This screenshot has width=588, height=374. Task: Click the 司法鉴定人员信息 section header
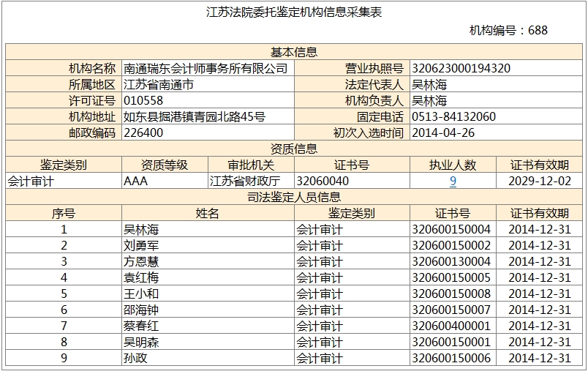click(x=294, y=198)
